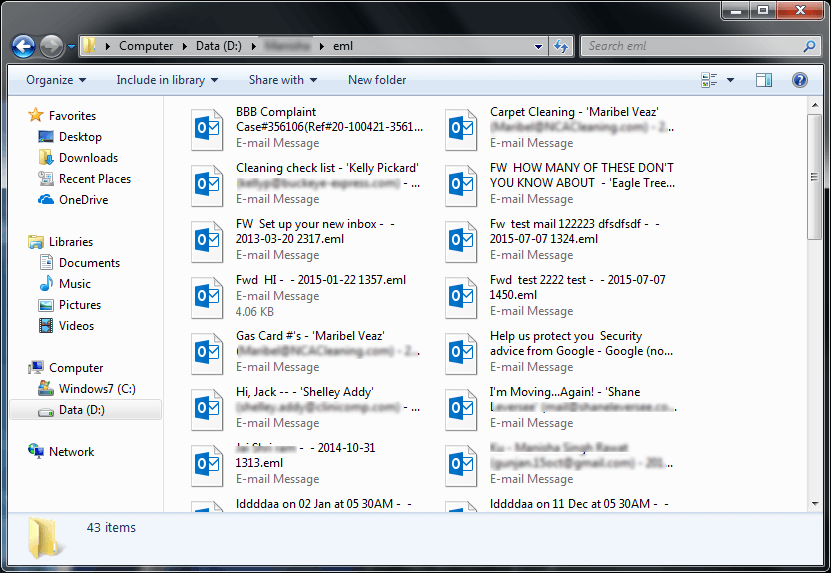
Task: Select Data (D:) drive in sidebar
Action: pyautogui.click(x=85, y=410)
